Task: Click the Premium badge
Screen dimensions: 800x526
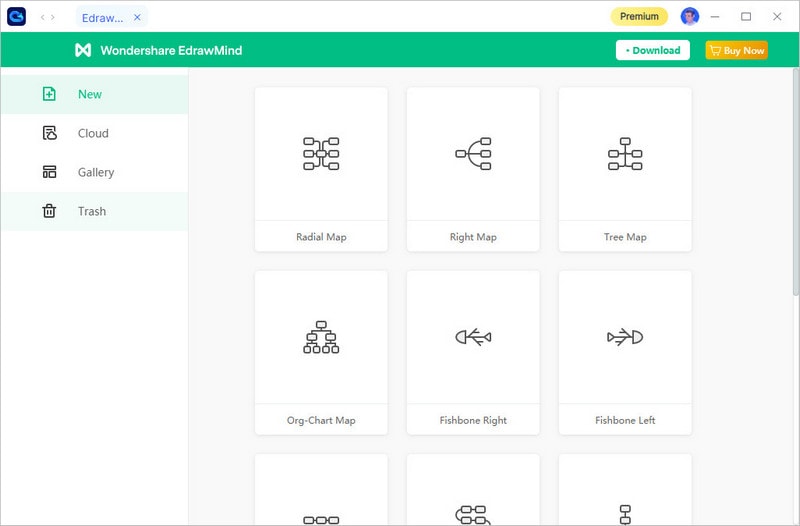Action: (639, 16)
